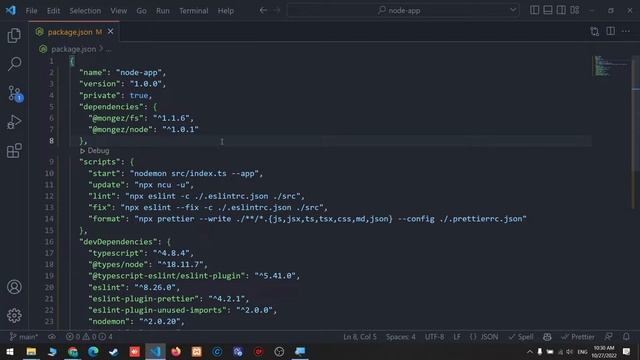The image size is (640, 360).
Task: Close the package.json tab
Action: 110,31
